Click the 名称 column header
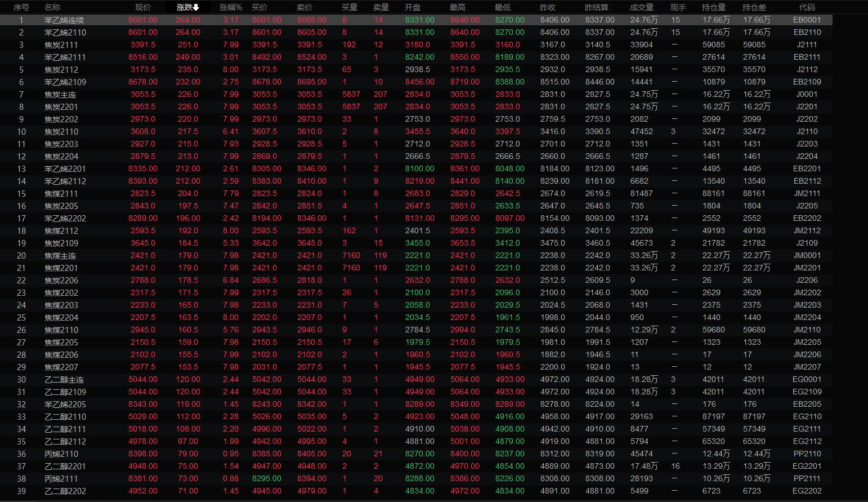Image resolution: width=868 pixels, height=502 pixels. [52, 7]
